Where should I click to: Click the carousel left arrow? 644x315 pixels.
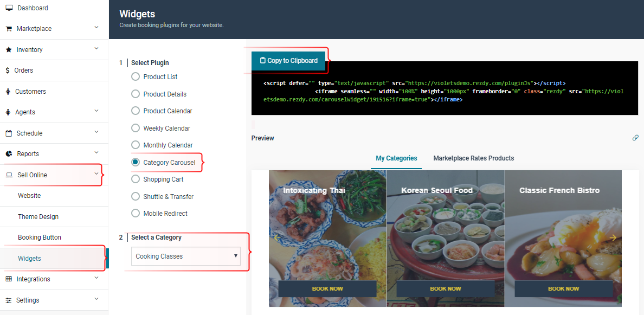pyautogui.click(x=277, y=237)
